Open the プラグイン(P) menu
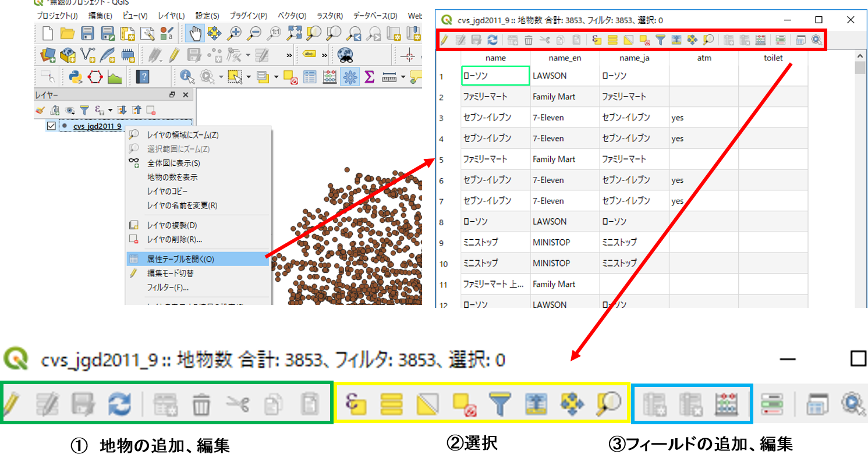 pyautogui.click(x=249, y=16)
